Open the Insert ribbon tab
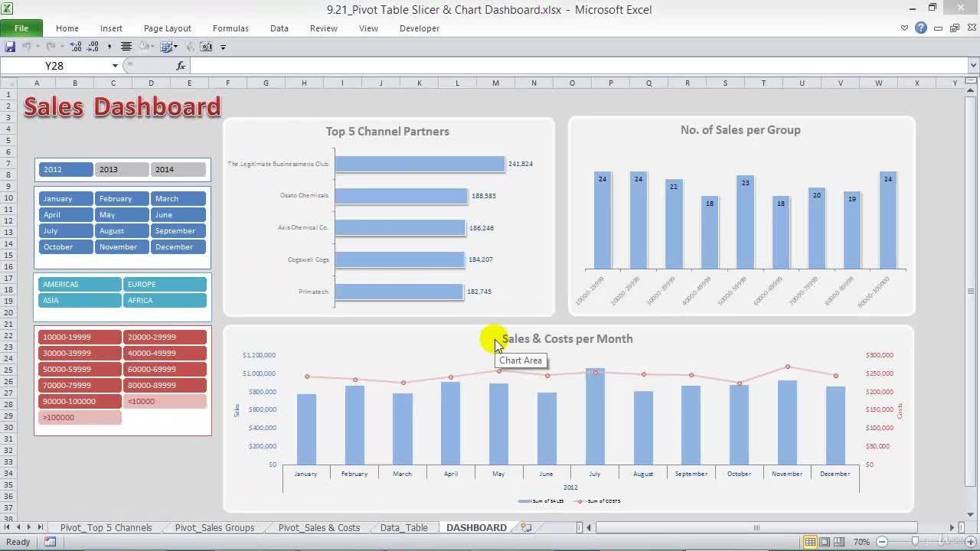Image resolution: width=980 pixels, height=551 pixels. [x=111, y=28]
